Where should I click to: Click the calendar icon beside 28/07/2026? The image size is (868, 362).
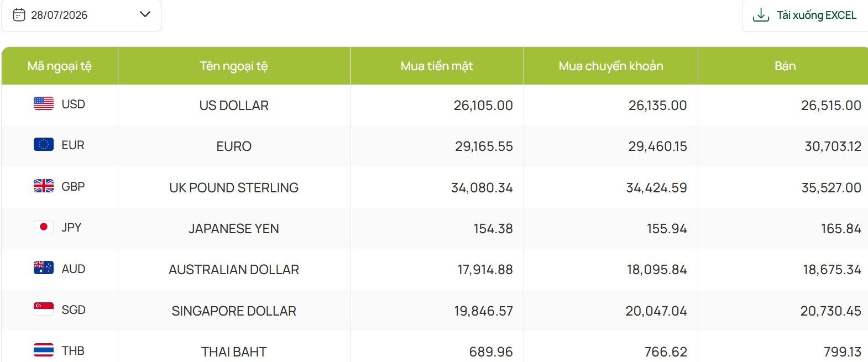(19, 15)
